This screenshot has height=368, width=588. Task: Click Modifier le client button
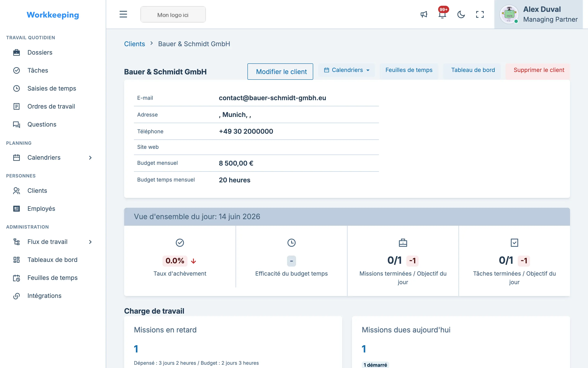[280, 72]
